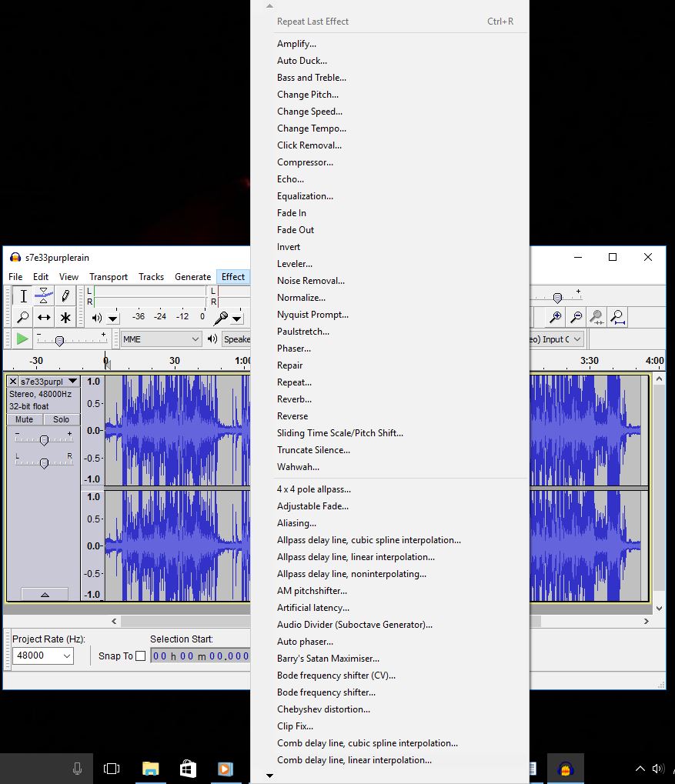Open the MME audio host dropdown

click(161, 339)
